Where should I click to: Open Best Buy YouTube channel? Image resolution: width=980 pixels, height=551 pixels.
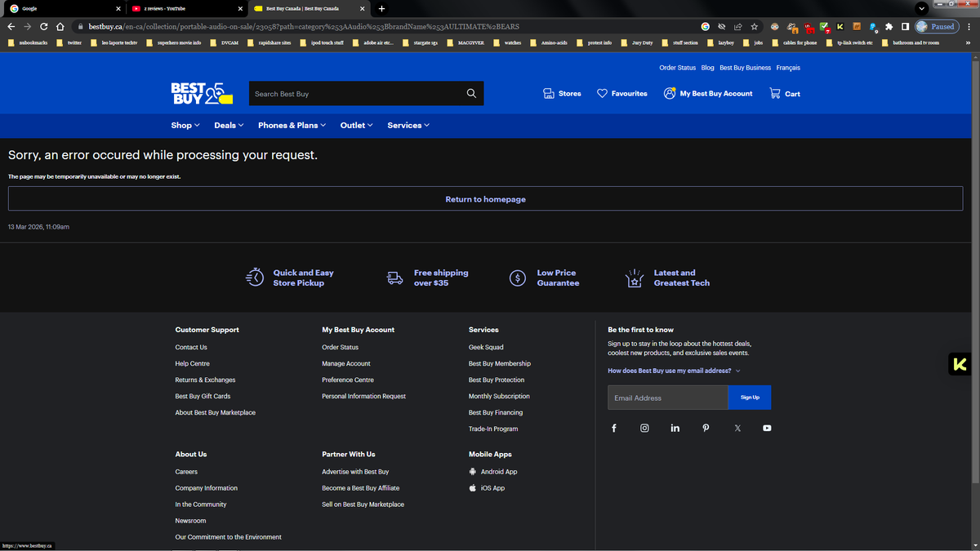point(767,428)
